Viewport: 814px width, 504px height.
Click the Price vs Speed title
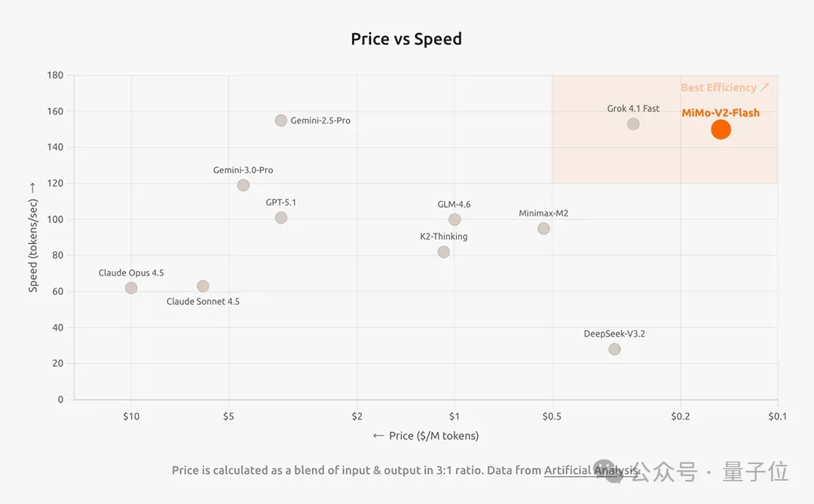click(x=406, y=39)
